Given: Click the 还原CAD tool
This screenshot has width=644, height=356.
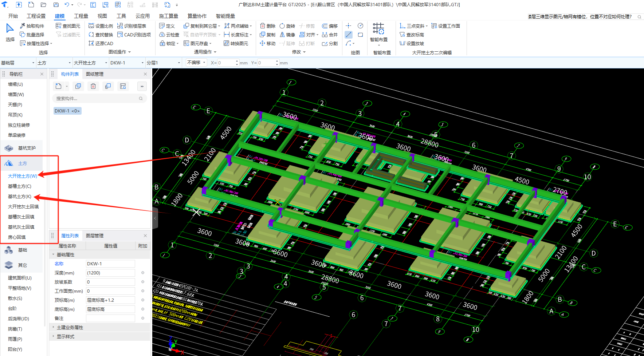Looking at the screenshot, I should 101,43.
